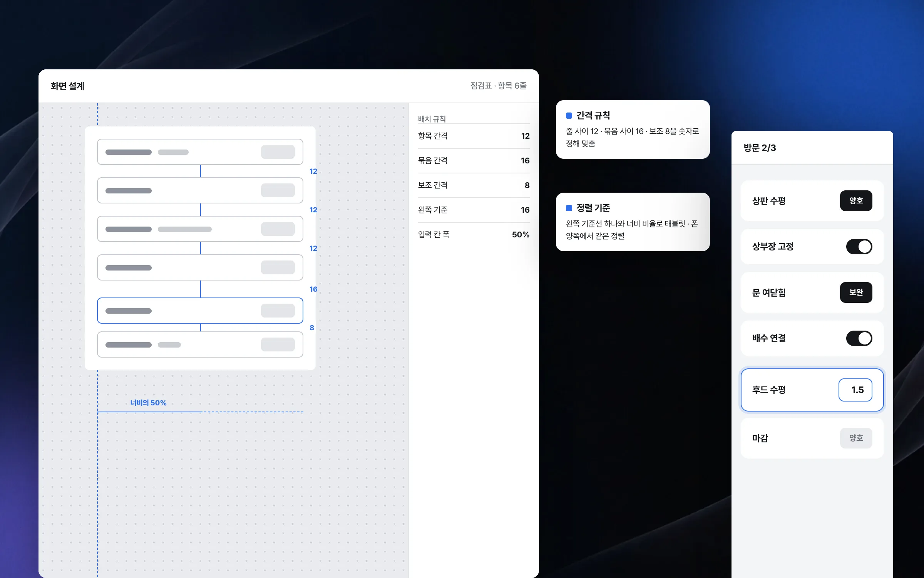Click the 너비의 50% guide label

(148, 403)
